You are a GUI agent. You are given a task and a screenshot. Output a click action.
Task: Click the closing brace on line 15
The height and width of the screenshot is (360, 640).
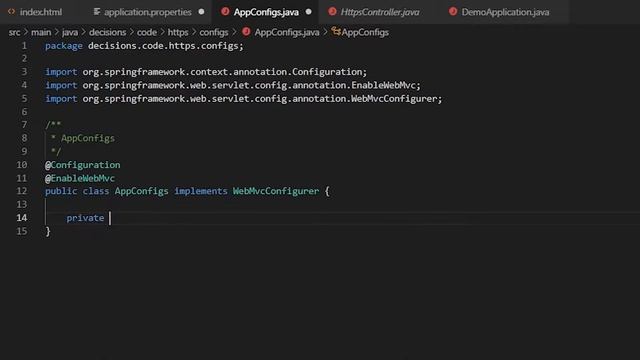point(48,231)
